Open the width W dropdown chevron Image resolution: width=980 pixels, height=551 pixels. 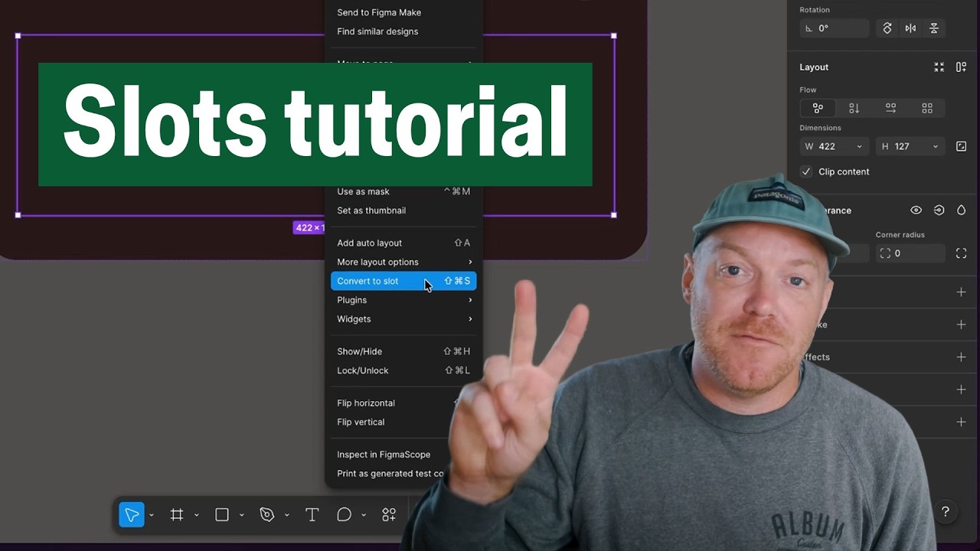859,146
